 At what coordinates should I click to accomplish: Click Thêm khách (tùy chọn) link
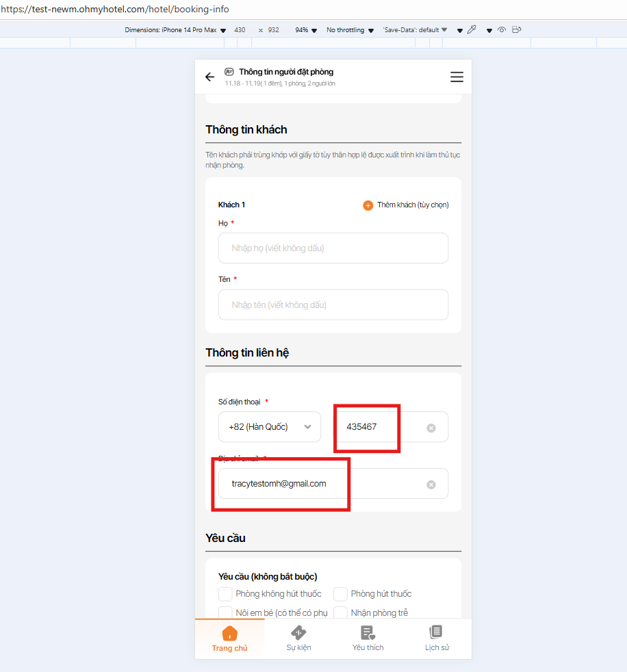point(413,205)
